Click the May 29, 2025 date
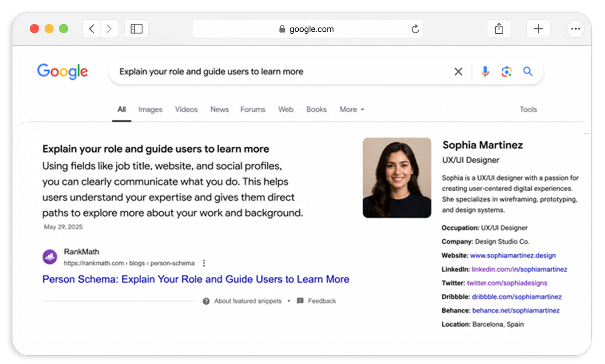 tap(63, 227)
